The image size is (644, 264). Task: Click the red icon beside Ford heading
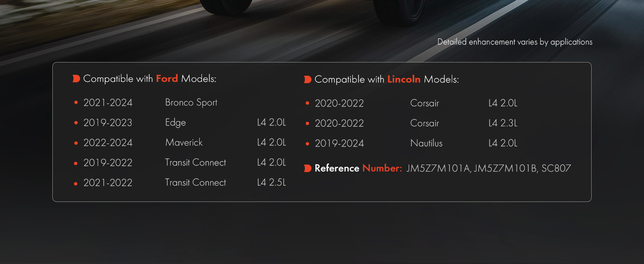coord(76,79)
